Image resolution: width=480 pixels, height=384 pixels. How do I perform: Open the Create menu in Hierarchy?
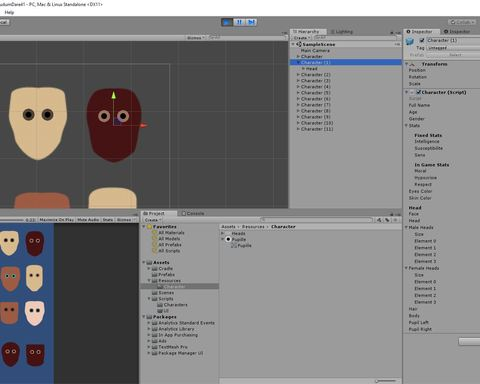pyautogui.click(x=301, y=38)
